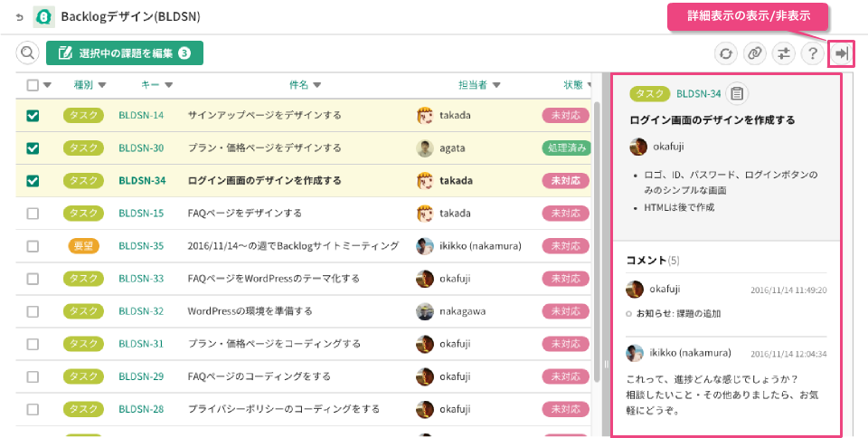
Task: Check the BLDSN-28 row checkbox
Action: [33, 409]
